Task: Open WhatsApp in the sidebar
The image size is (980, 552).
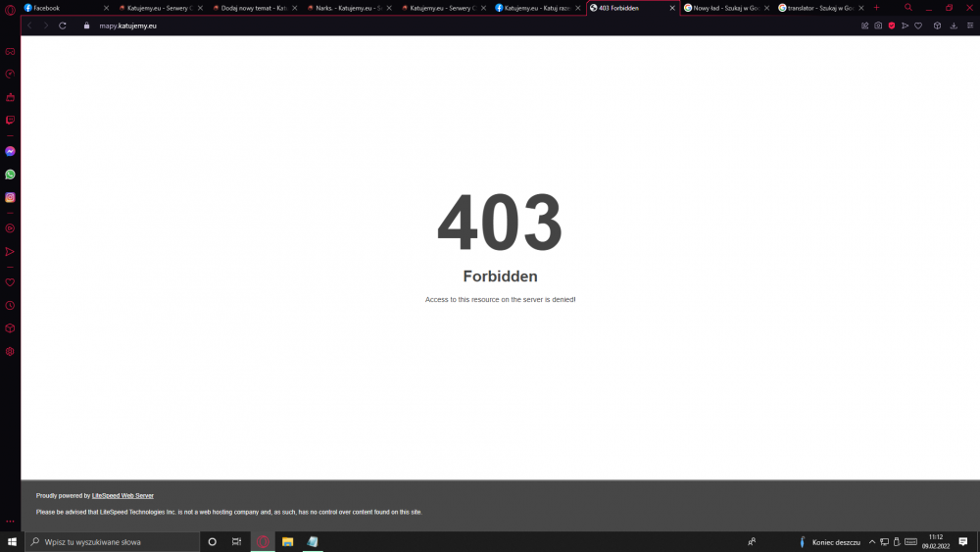Action: [10, 175]
